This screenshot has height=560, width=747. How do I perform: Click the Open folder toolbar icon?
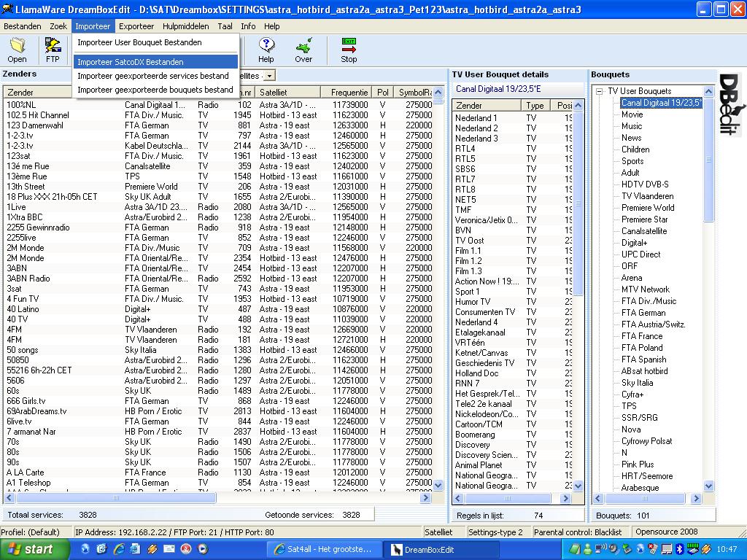pos(18,50)
